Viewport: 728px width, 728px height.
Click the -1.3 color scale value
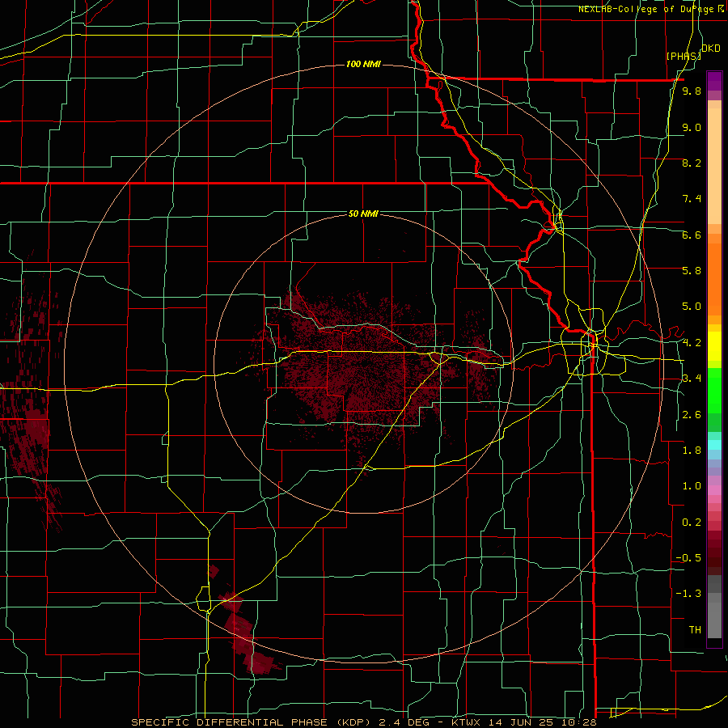pyautogui.click(x=688, y=594)
